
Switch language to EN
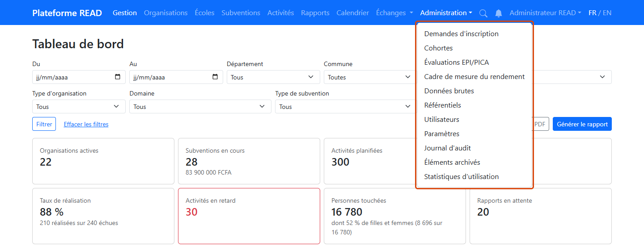click(607, 13)
